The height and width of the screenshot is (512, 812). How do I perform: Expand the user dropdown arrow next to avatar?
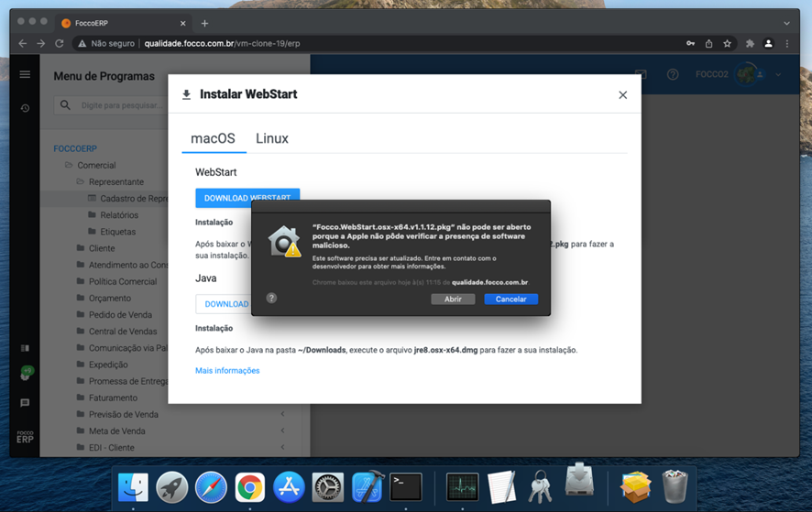click(778, 74)
